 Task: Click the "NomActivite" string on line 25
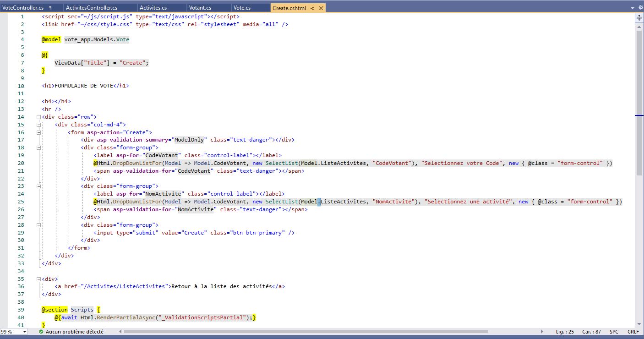pos(393,202)
